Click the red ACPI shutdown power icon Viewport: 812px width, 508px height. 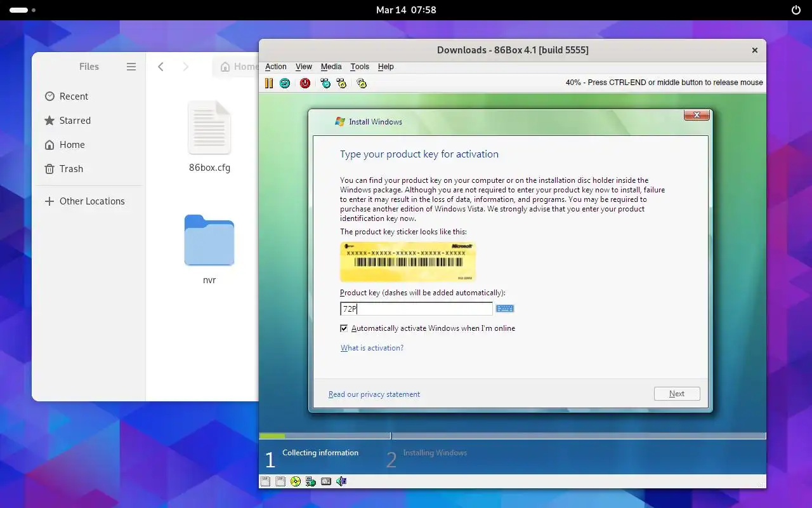tap(305, 83)
